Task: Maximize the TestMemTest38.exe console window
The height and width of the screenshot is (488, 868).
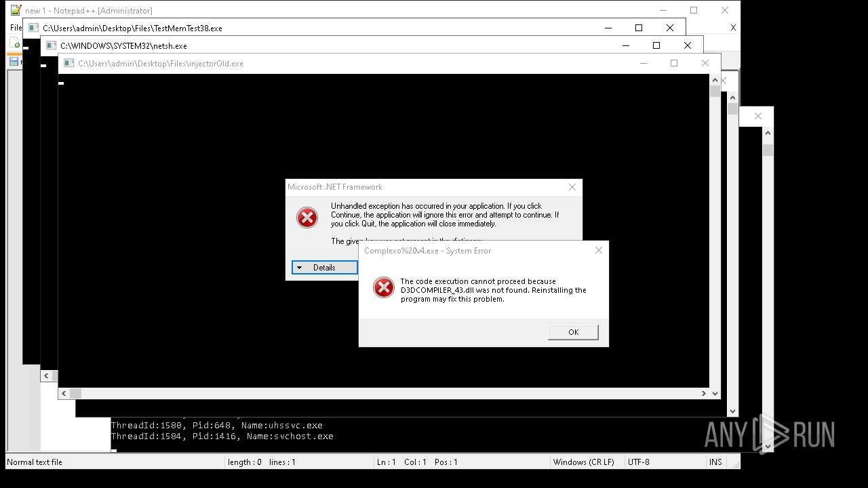Action: [x=639, y=28]
